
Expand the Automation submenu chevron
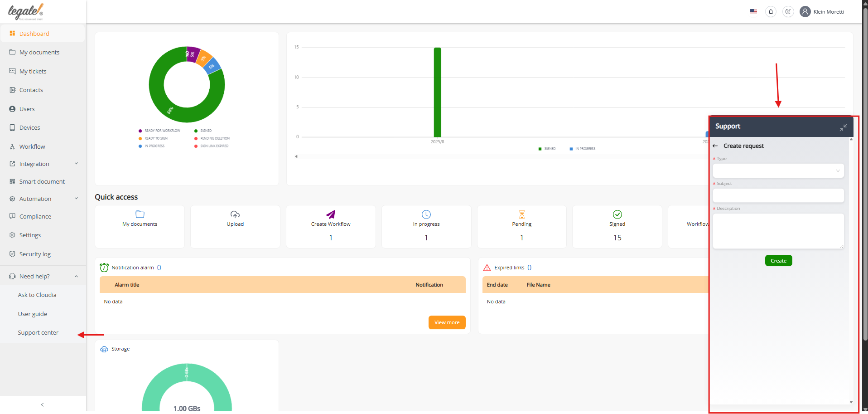76,199
